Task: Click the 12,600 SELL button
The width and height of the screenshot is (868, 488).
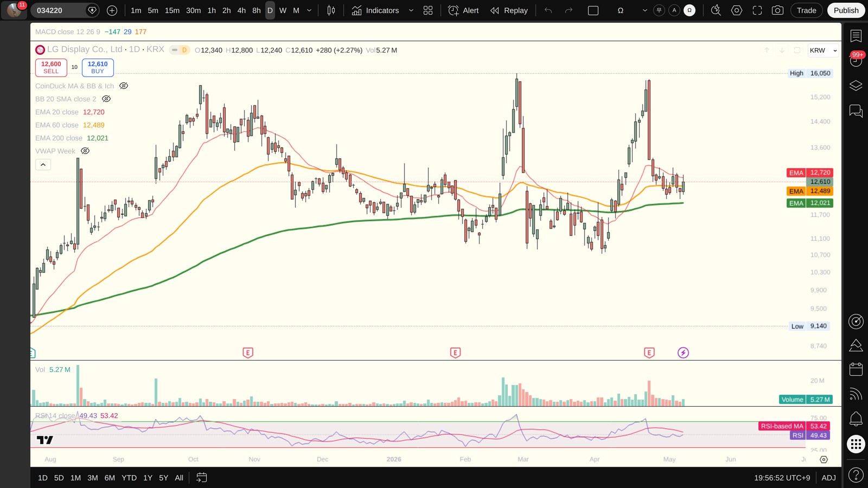Action: tap(51, 67)
